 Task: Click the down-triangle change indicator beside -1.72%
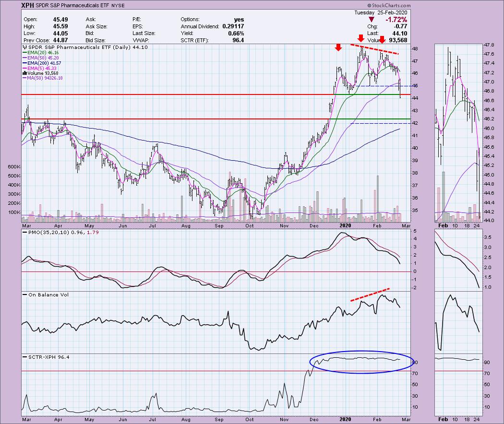[x=371, y=20]
